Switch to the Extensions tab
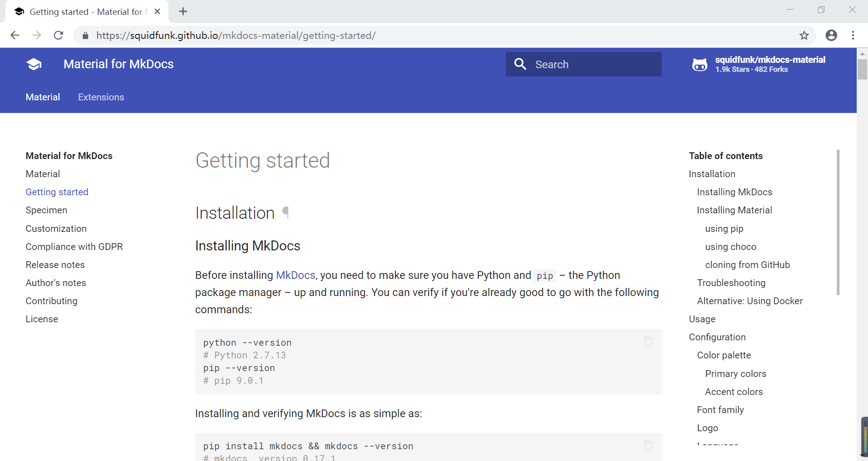The width and height of the screenshot is (868, 461). point(101,97)
